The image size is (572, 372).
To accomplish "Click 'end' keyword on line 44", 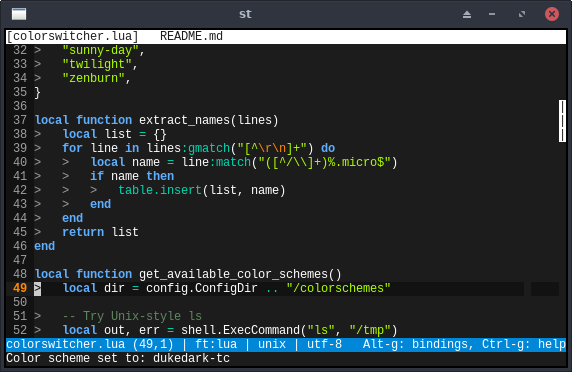I will [x=73, y=218].
